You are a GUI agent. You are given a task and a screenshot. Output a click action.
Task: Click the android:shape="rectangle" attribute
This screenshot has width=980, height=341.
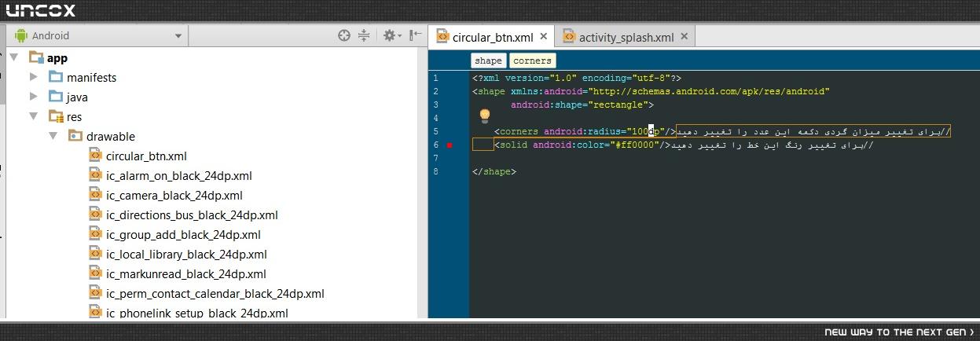580,104
